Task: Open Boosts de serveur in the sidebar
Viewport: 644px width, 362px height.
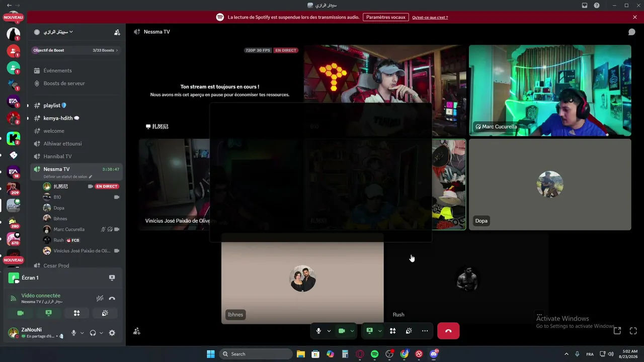Action: click(x=76, y=83)
